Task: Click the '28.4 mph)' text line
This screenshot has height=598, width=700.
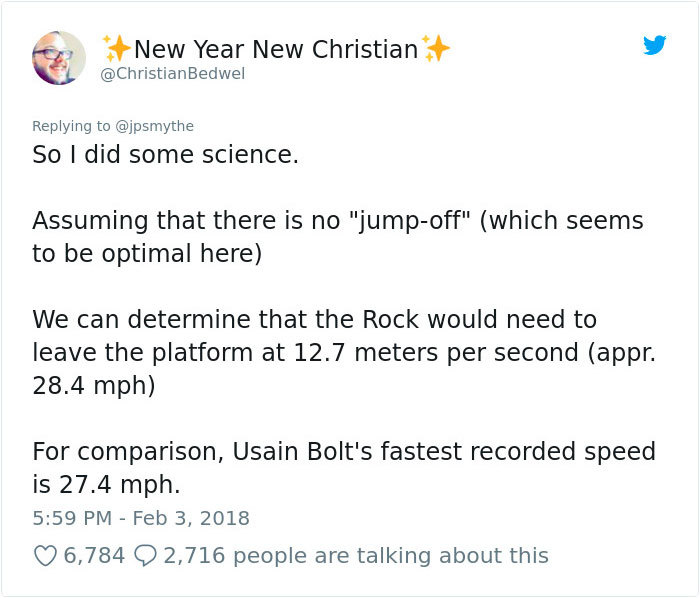Action: click(x=94, y=386)
